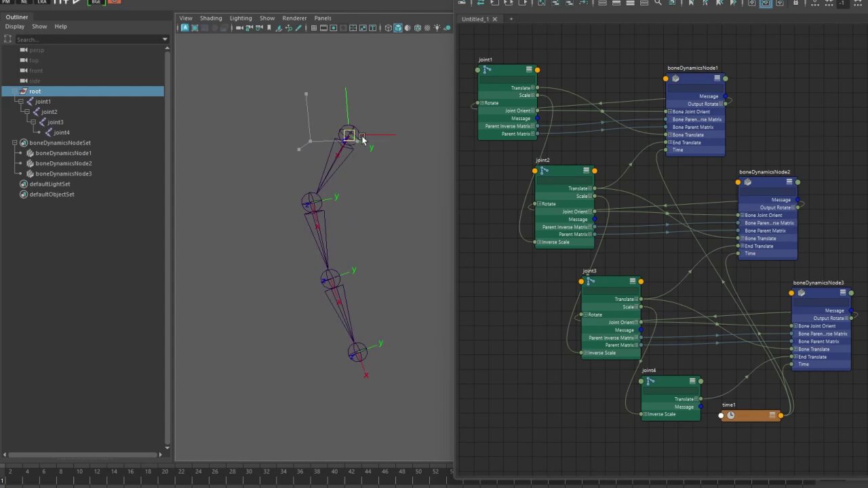Click the use all lights bulb icon

coord(437,28)
